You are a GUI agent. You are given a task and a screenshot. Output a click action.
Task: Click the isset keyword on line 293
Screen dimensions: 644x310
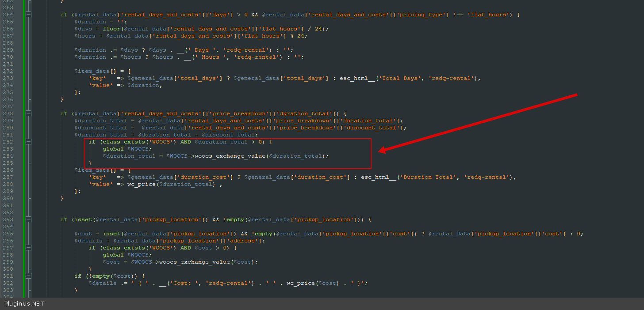click(83, 219)
